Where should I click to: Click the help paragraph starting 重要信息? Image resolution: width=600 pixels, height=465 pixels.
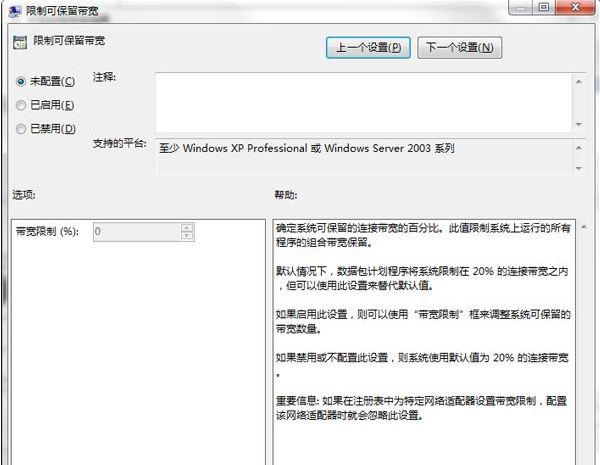click(x=421, y=408)
